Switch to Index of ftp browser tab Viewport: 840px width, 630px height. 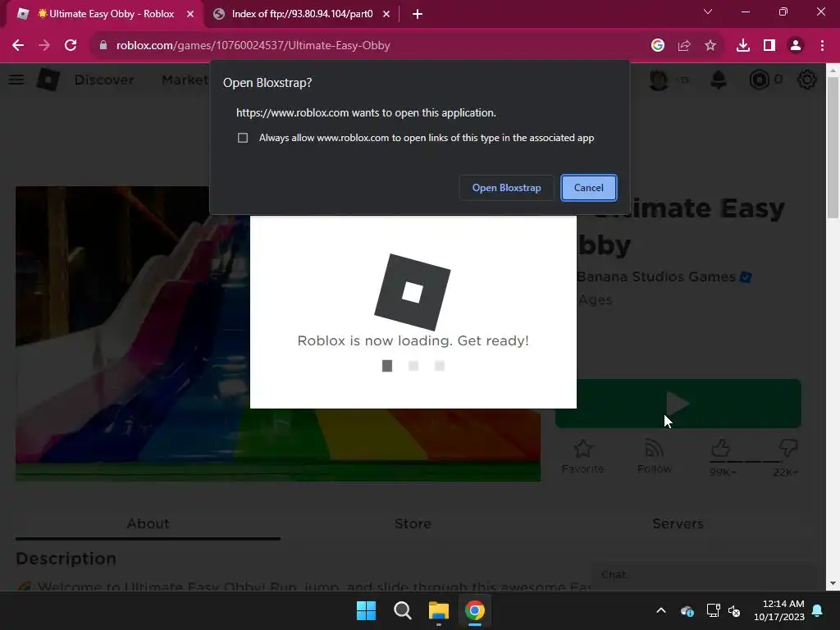click(x=301, y=14)
